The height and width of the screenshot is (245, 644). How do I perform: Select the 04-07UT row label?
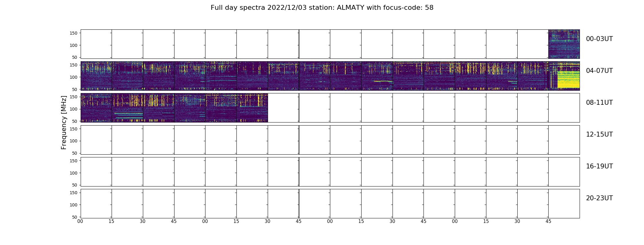[x=599, y=71]
